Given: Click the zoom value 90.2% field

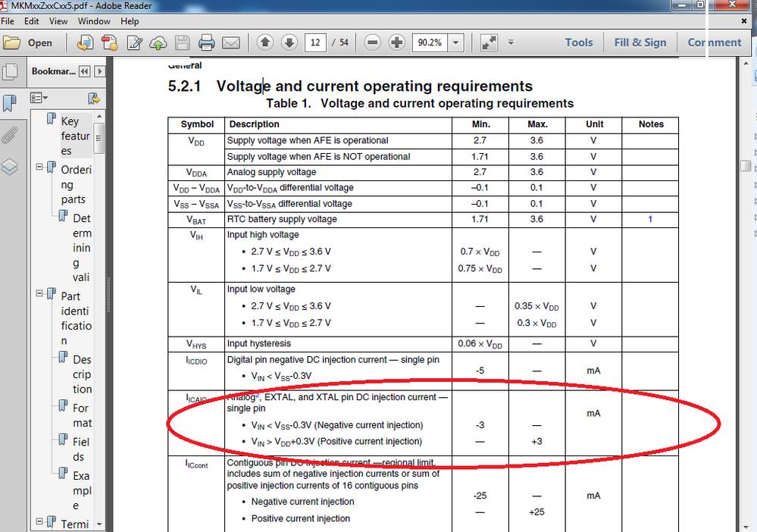Looking at the screenshot, I should [430, 42].
